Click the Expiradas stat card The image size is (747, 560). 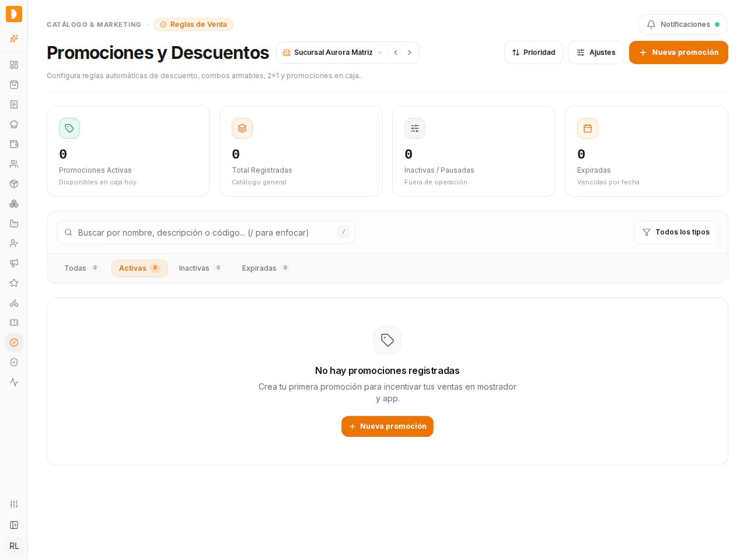pos(647,151)
